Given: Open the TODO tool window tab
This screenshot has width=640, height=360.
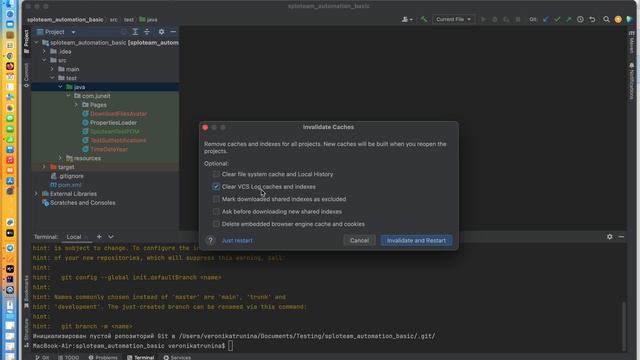Looking at the screenshot, I should pos(68,357).
